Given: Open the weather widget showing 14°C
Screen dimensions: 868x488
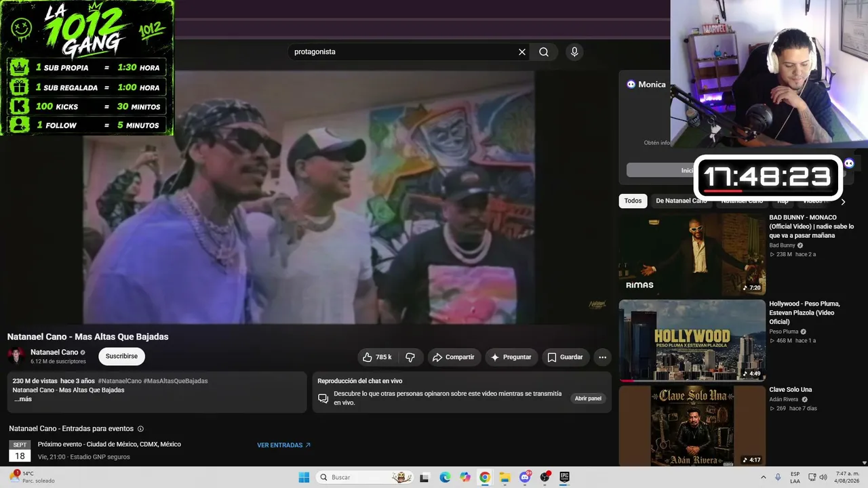Looking at the screenshot, I should tap(31, 477).
